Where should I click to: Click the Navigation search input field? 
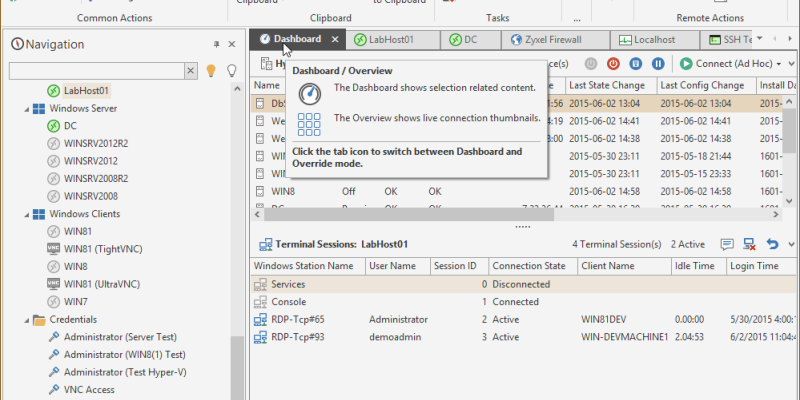click(95, 71)
